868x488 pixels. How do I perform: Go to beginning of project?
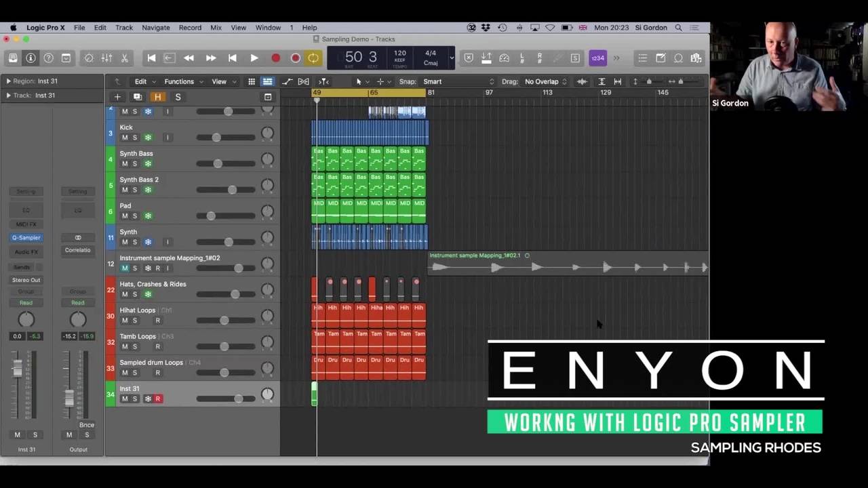pos(151,58)
